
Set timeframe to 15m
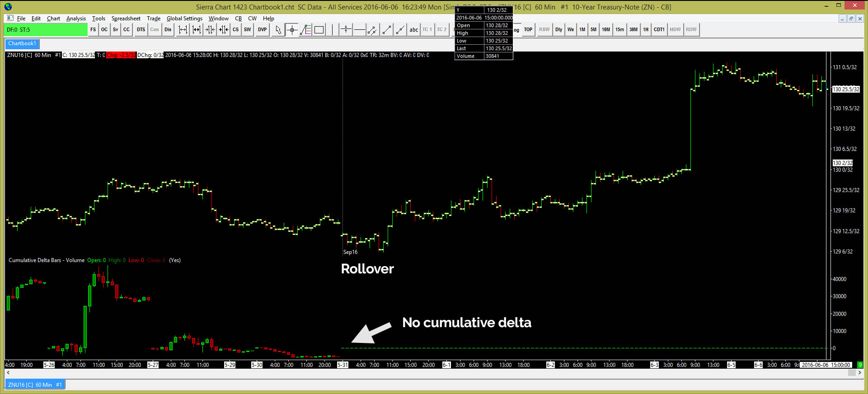[620, 30]
